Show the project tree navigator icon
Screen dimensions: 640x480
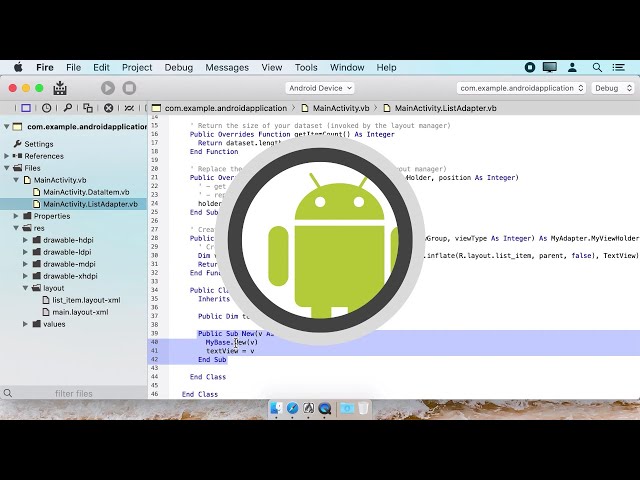tap(26, 108)
